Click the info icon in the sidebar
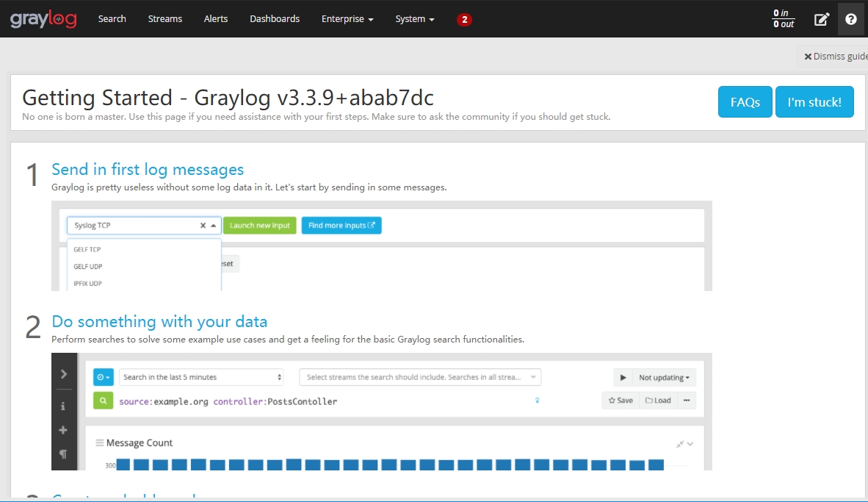 click(63, 406)
